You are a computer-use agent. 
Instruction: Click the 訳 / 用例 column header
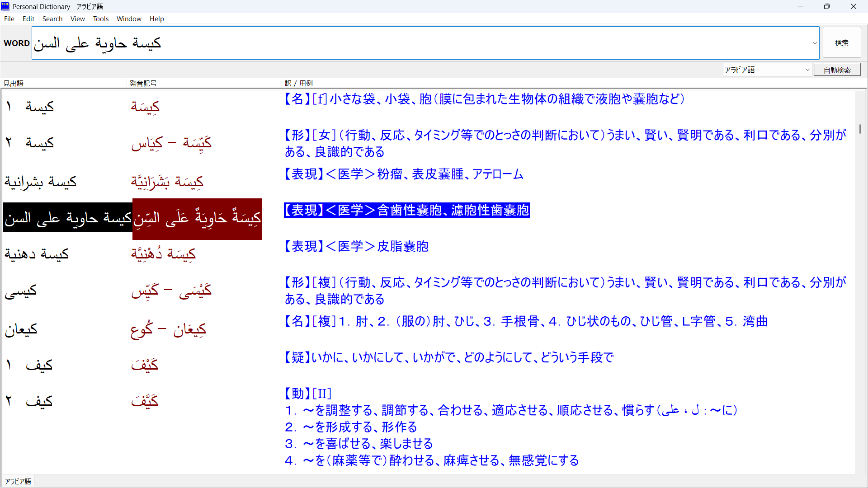click(x=299, y=83)
